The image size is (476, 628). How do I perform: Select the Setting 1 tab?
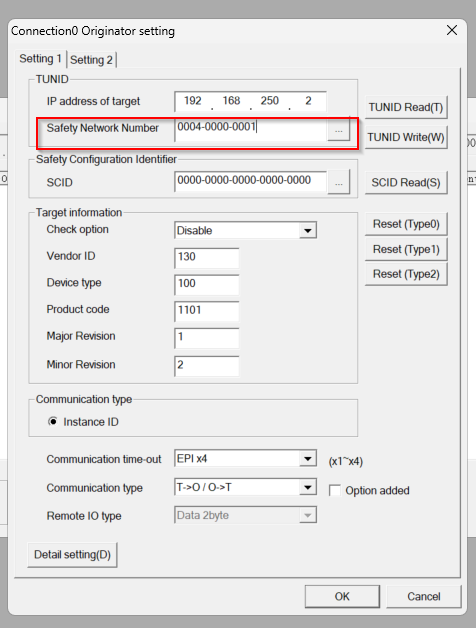[40, 58]
